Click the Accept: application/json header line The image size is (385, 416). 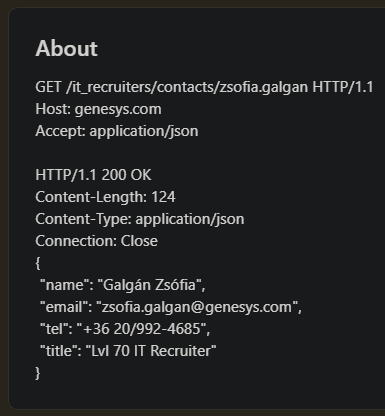[117, 131]
